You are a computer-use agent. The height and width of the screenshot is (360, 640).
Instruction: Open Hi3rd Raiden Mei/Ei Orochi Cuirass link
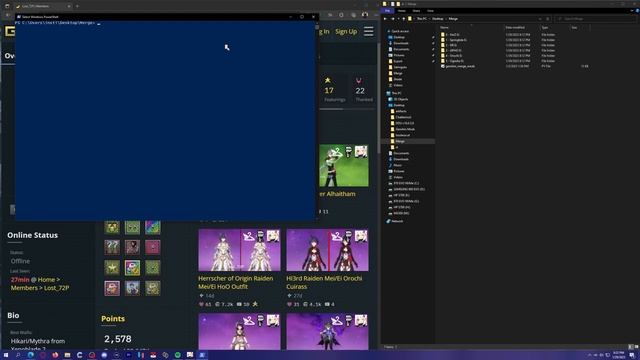tap(324, 282)
